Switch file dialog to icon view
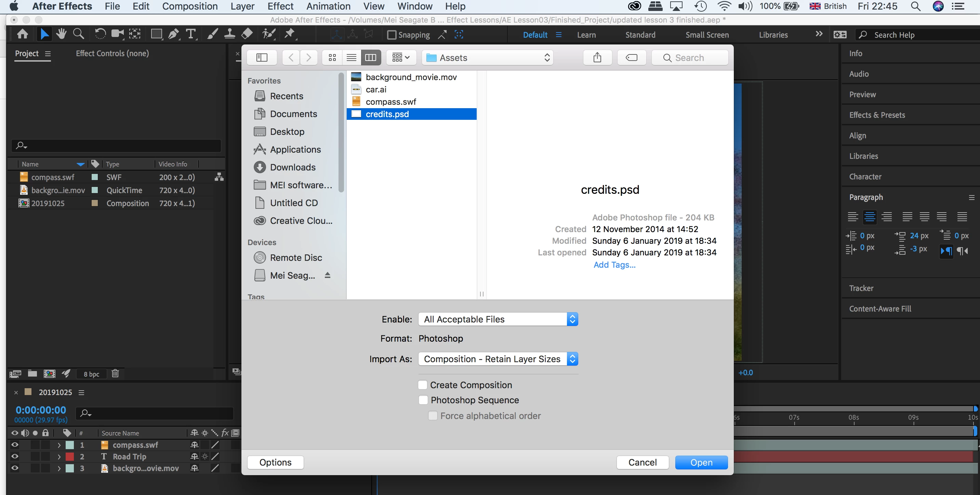980x495 pixels. pyautogui.click(x=332, y=58)
